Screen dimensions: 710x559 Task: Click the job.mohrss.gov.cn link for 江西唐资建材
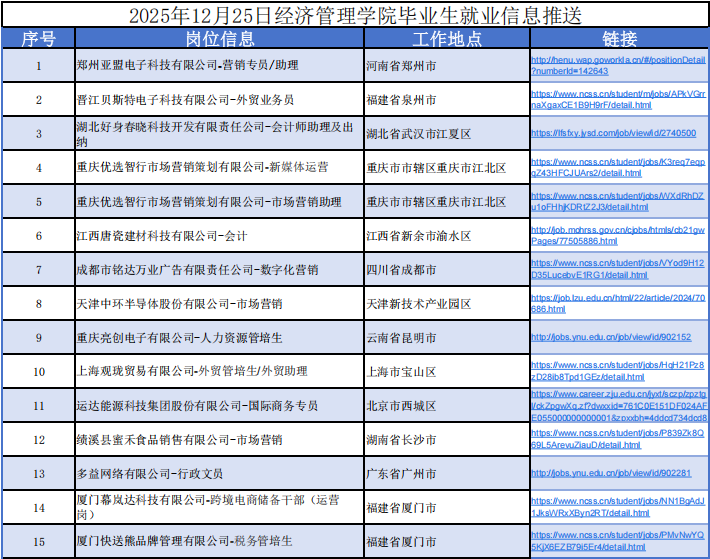(615, 236)
